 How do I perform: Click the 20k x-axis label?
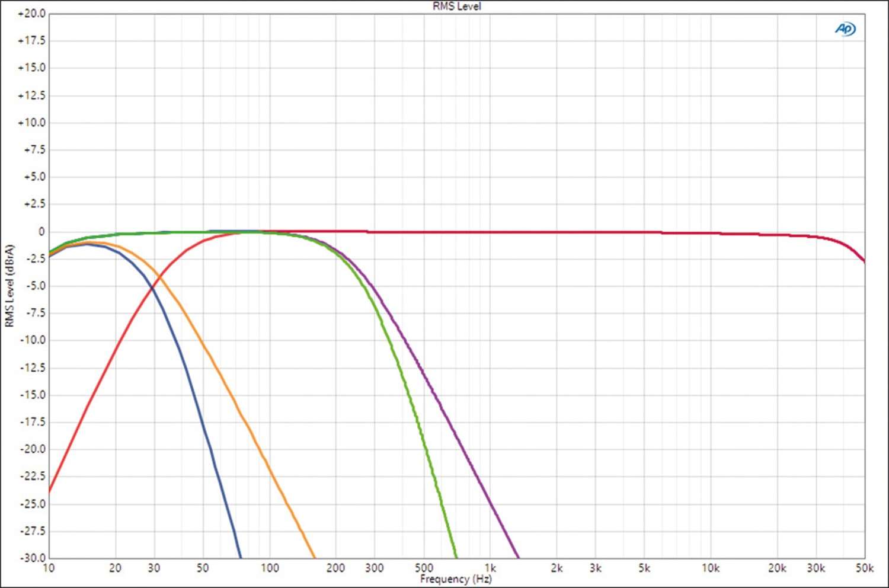[x=777, y=568]
